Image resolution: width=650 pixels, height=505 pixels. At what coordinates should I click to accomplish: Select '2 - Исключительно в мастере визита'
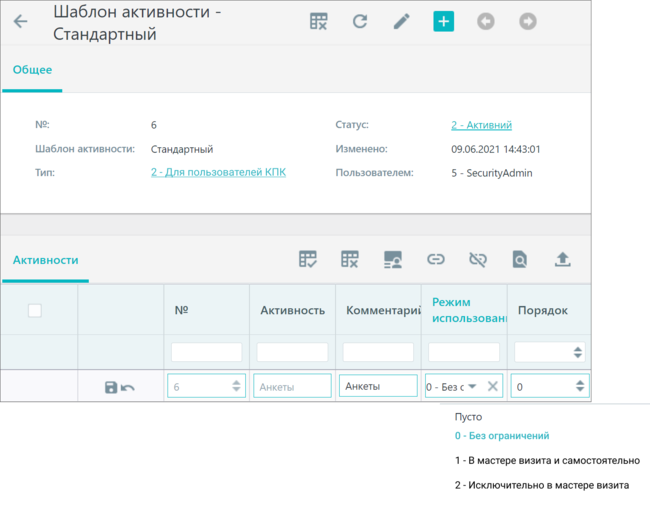pos(542,485)
